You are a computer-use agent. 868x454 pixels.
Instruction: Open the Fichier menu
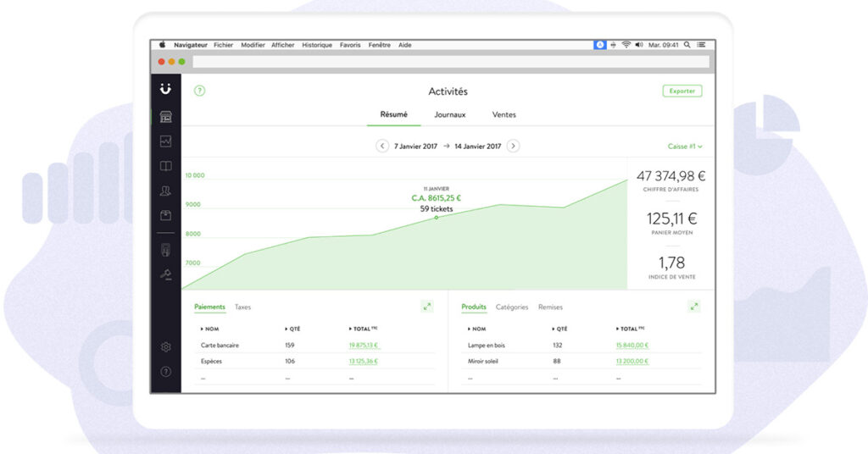[223, 45]
